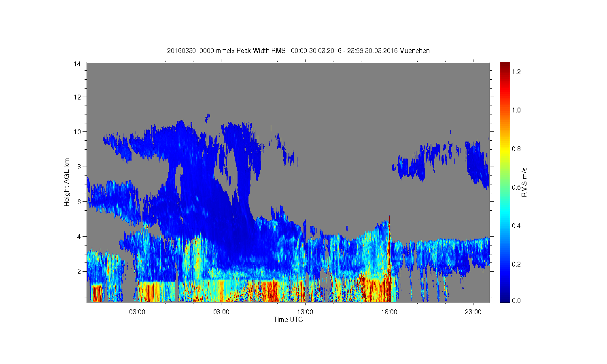This screenshot has width=607, height=364.
Task: Click the dark blue bottom of colorbar
Action: (x=505, y=298)
